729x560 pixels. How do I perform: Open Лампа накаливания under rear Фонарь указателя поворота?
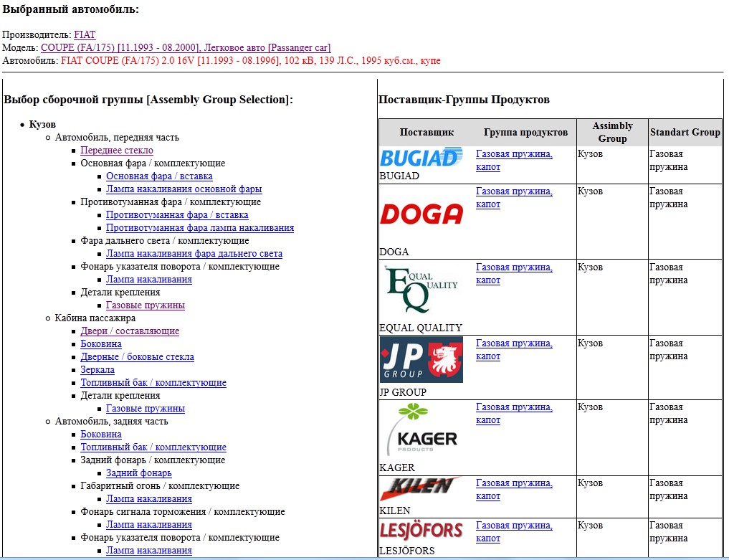149,550
